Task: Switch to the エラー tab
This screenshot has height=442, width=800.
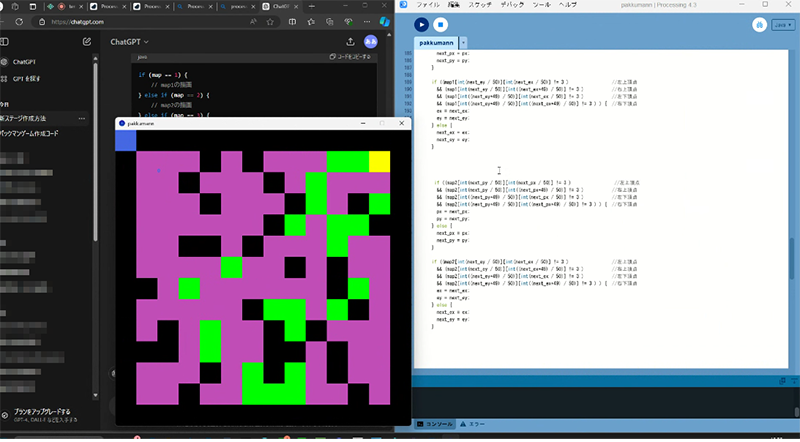Action: [x=473, y=424]
